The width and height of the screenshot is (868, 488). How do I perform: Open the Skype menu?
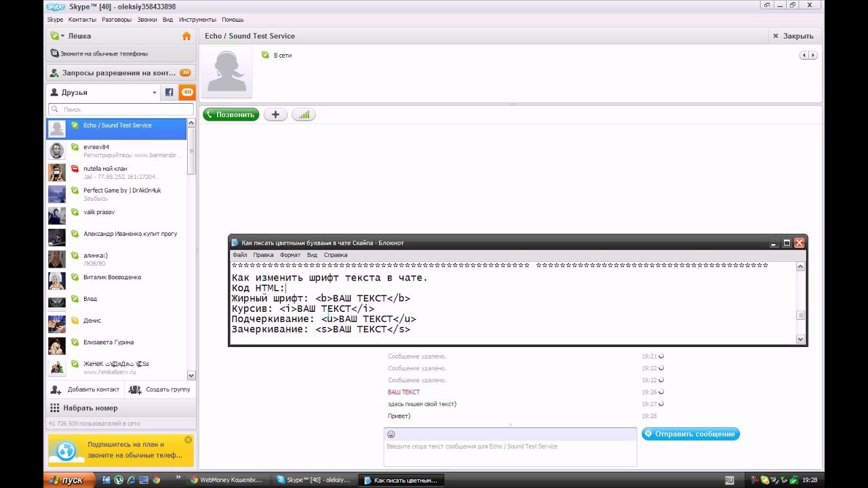55,20
